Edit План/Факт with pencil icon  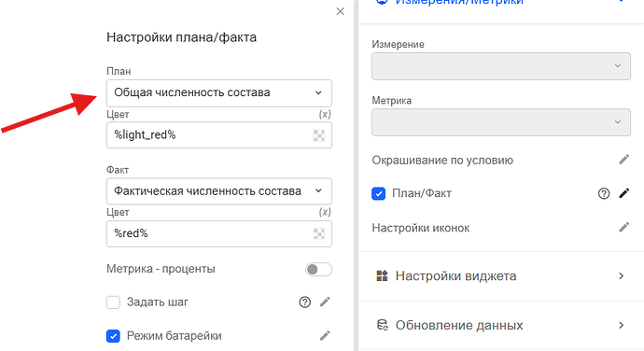(x=623, y=193)
